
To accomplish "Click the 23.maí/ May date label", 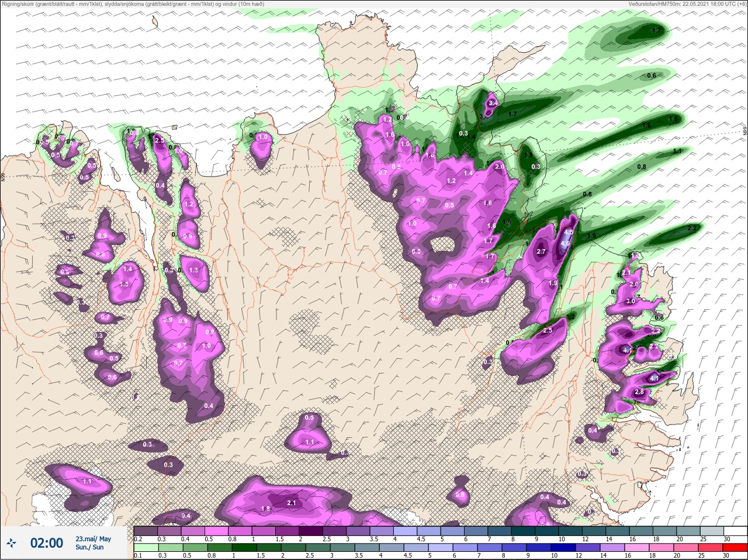I will (x=93, y=539).
